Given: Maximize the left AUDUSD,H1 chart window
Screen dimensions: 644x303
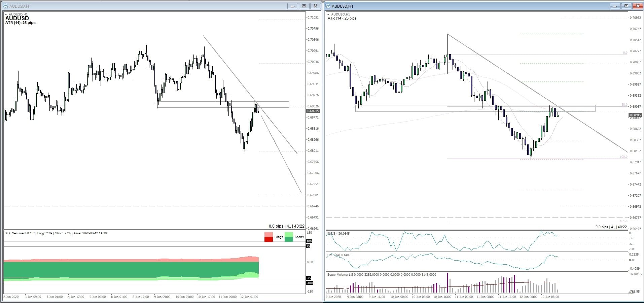Looking at the screenshot, I should pyautogui.click(x=304, y=6).
